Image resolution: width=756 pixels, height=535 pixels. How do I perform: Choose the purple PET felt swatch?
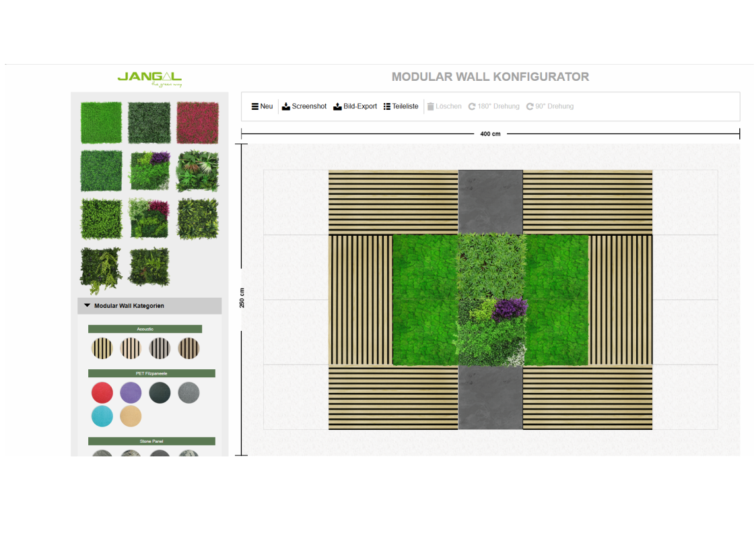coord(131,393)
